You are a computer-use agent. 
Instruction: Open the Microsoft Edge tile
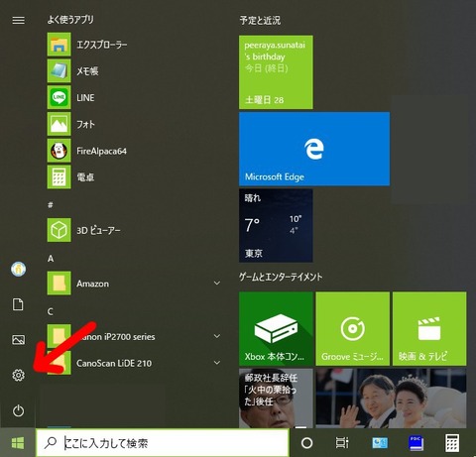click(x=314, y=149)
